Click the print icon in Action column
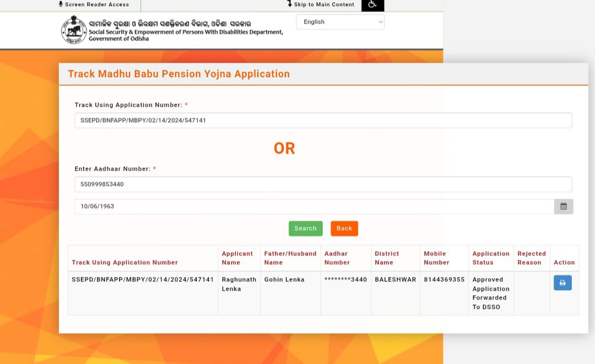 pos(562,283)
